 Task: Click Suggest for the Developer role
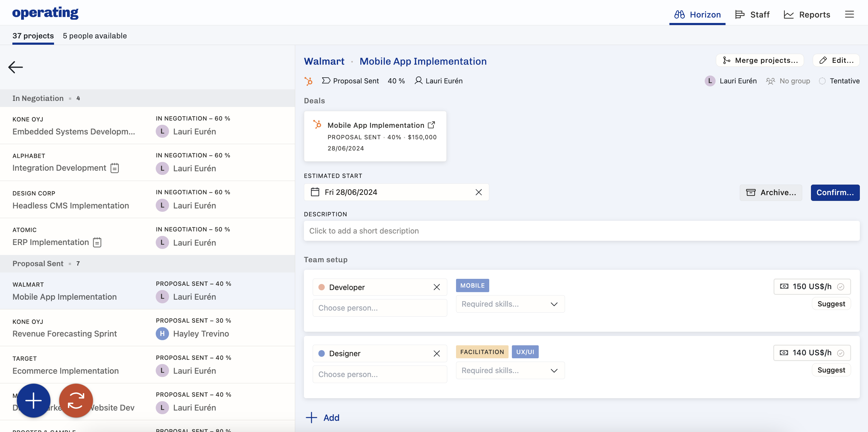(x=831, y=304)
